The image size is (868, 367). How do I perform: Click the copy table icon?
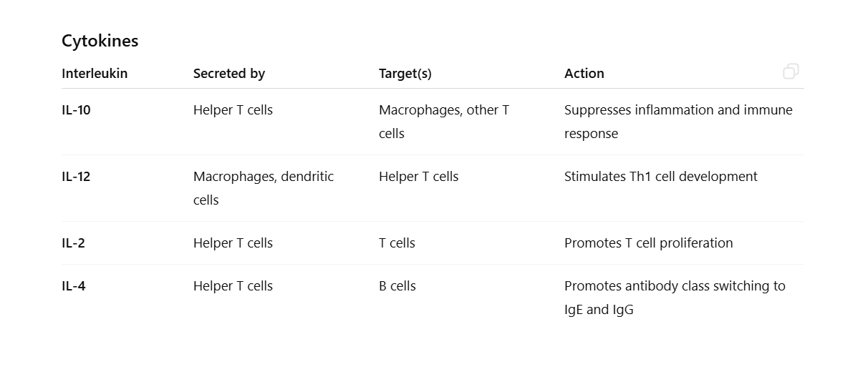(791, 71)
